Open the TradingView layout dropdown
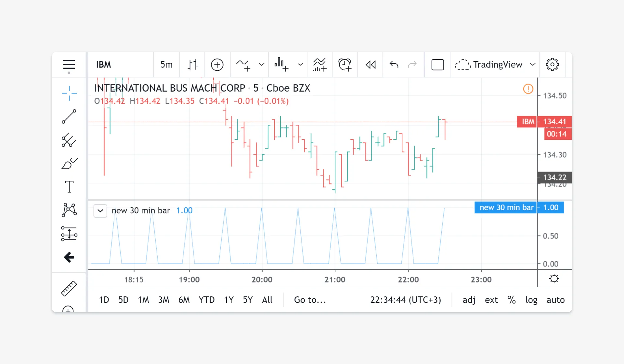The image size is (624, 364). (x=533, y=65)
